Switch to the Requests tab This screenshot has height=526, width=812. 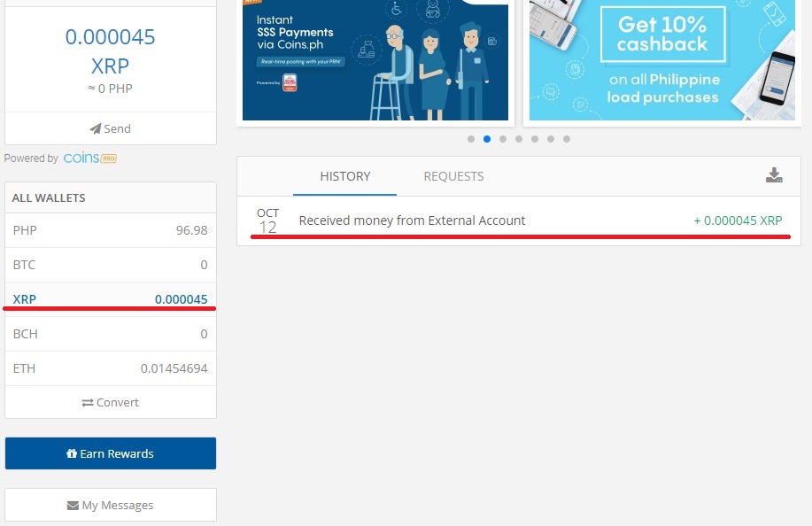(453, 176)
